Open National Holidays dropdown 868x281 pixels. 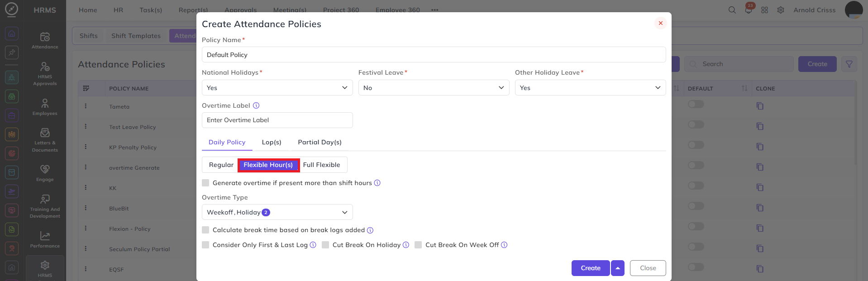click(277, 88)
